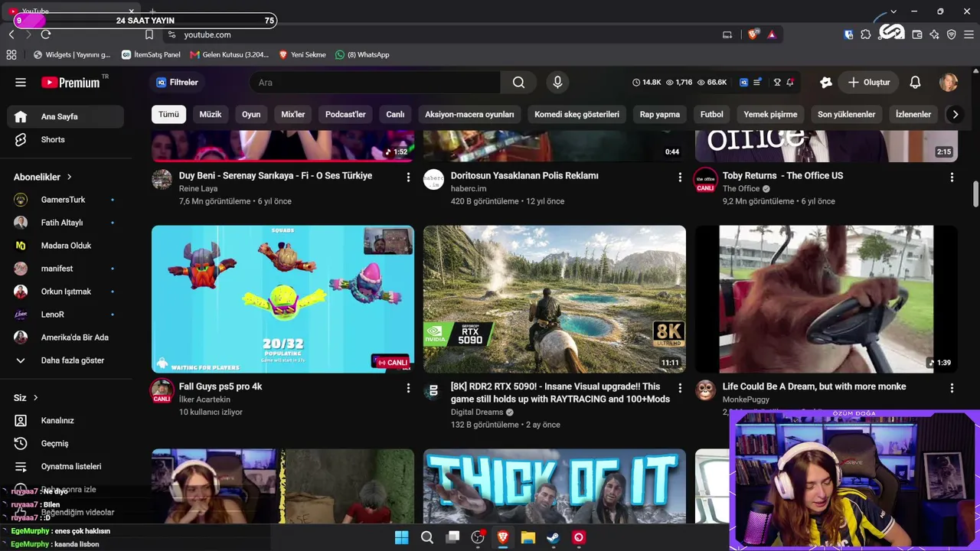Open Brave Rewards triangle icon
980x551 pixels.
[771, 34]
